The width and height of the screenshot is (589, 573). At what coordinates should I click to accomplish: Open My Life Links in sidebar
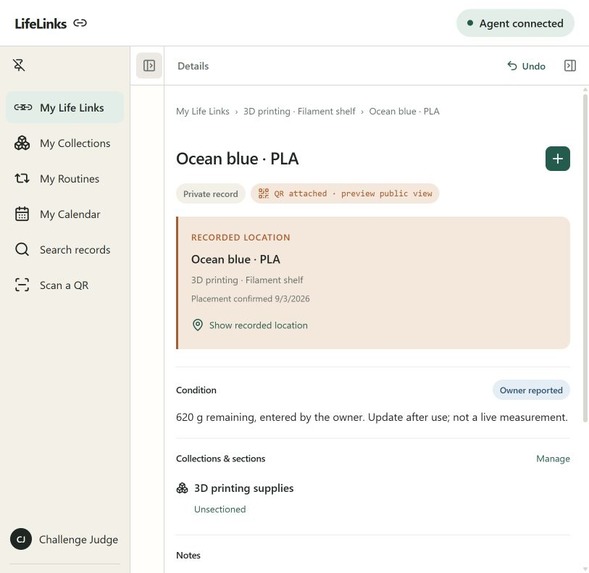coord(65,107)
